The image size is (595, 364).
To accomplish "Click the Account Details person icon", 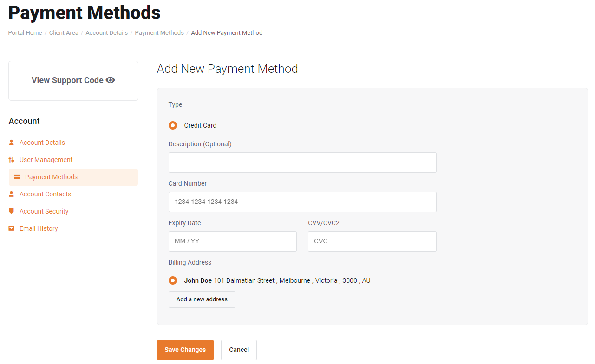I will [12, 143].
